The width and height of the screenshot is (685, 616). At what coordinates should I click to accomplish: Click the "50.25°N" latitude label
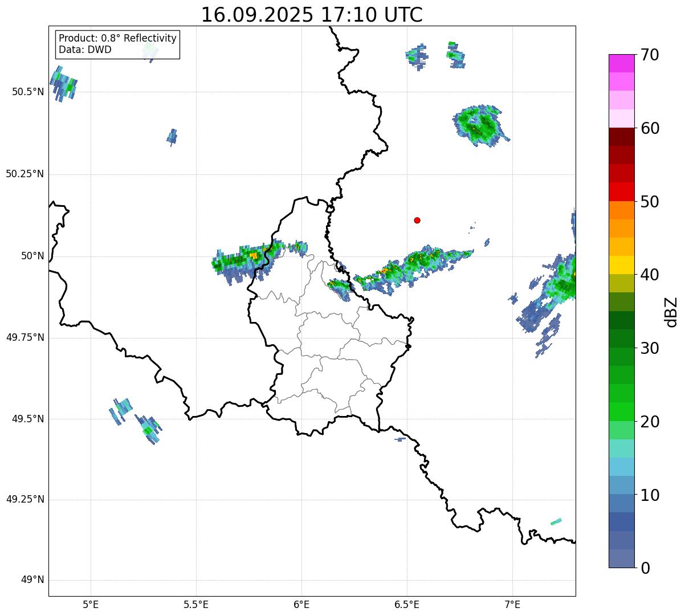click(25, 174)
